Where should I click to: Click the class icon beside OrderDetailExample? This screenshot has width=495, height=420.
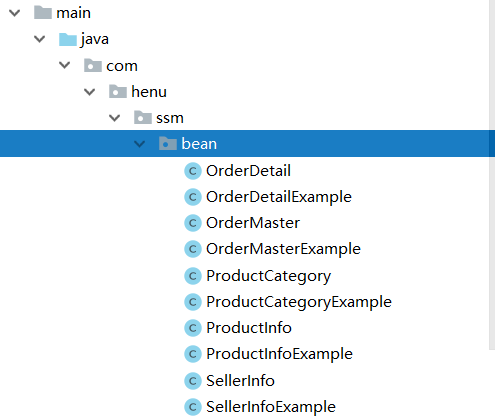193,197
